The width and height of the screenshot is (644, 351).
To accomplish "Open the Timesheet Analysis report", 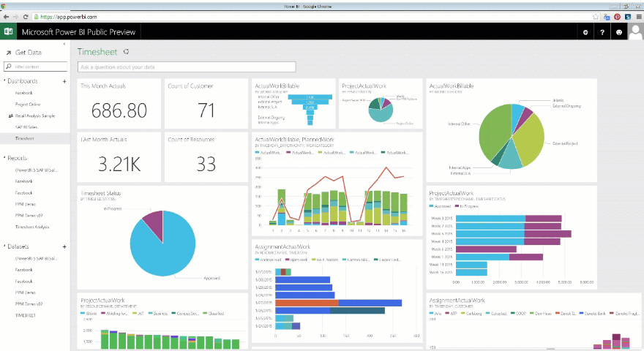I will pos(33,227).
